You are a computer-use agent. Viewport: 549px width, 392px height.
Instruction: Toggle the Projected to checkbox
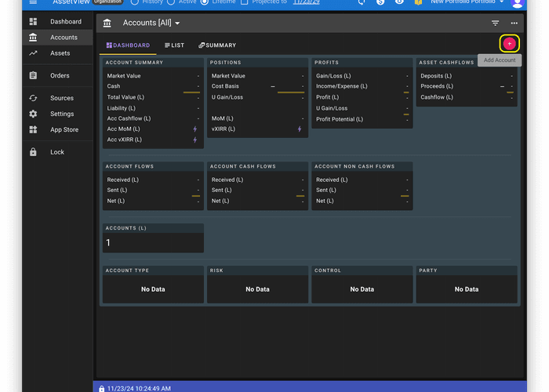tap(245, 2)
